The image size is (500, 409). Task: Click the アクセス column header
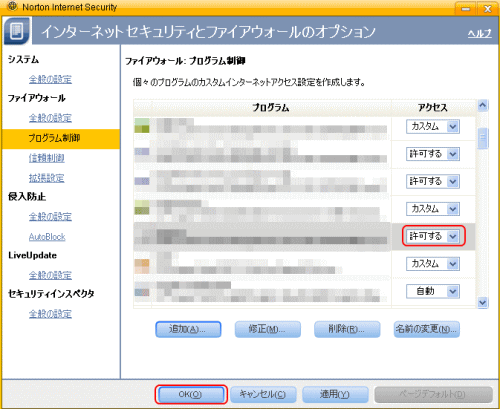433,108
